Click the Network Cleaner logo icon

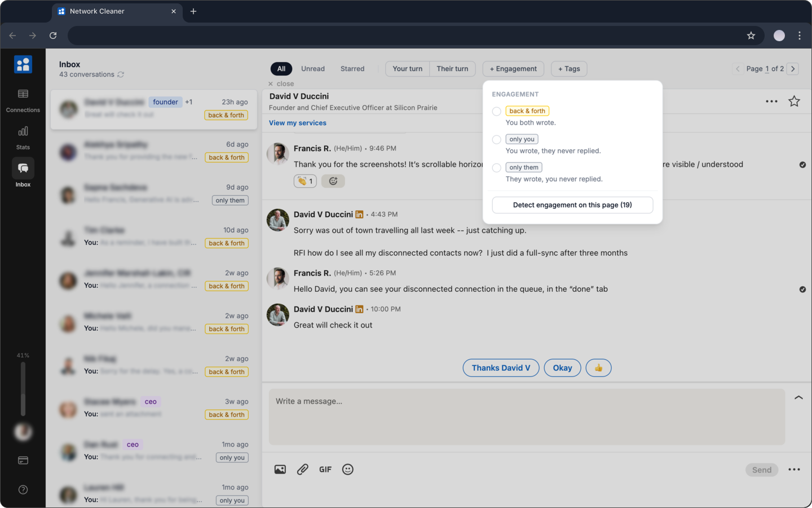[23, 64]
